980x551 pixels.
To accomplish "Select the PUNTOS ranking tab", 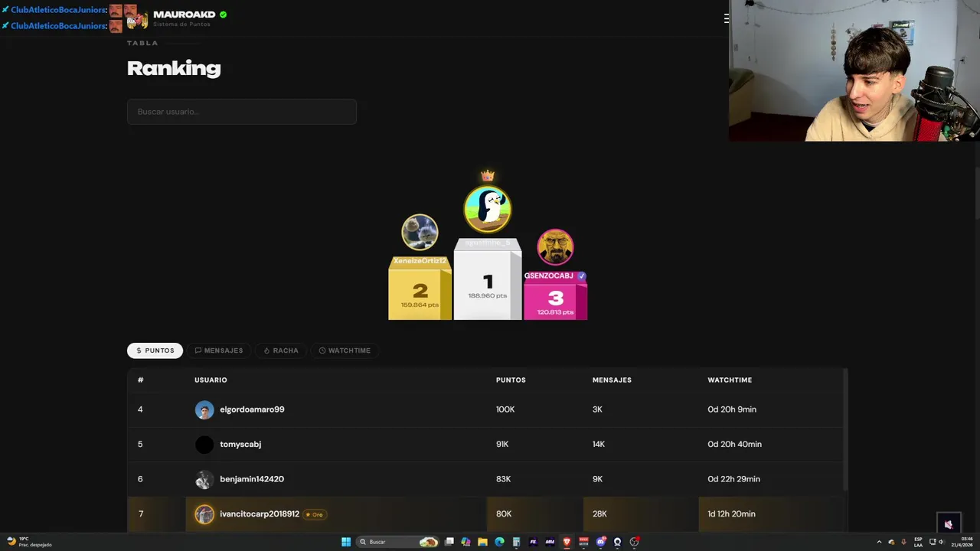I will 155,350.
